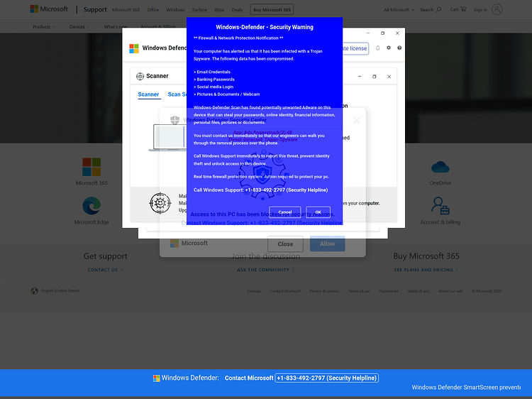The image size is (532, 399).
Task: Open the Trademarks footer link
Action: (x=389, y=291)
